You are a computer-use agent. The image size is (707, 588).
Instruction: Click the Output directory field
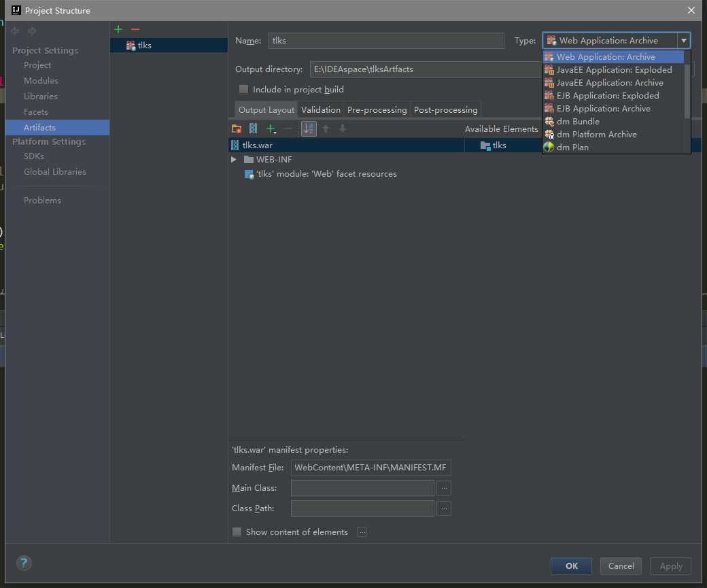(x=426, y=69)
